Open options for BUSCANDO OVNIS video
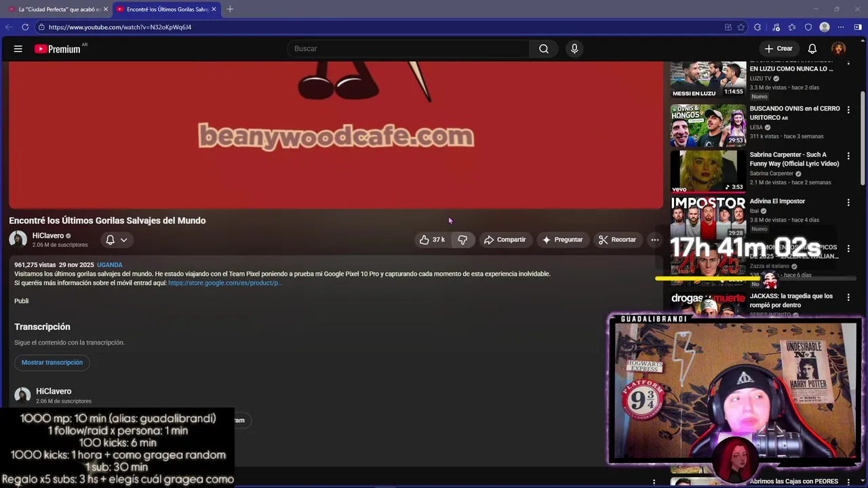Screen dimensions: 868x488 [x=848, y=109]
